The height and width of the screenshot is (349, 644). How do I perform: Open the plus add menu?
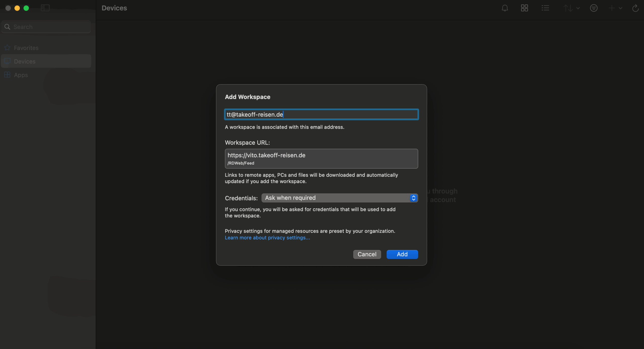615,8
